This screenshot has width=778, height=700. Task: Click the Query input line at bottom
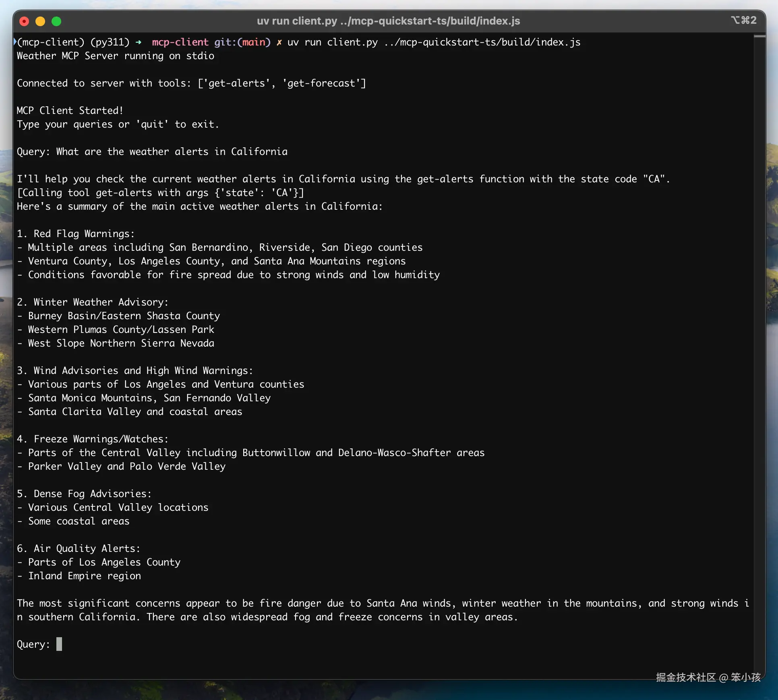point(33,644)
